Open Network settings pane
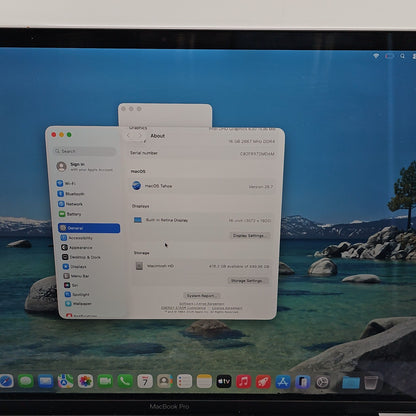The image size is (416, 416). tap(70, 204)
